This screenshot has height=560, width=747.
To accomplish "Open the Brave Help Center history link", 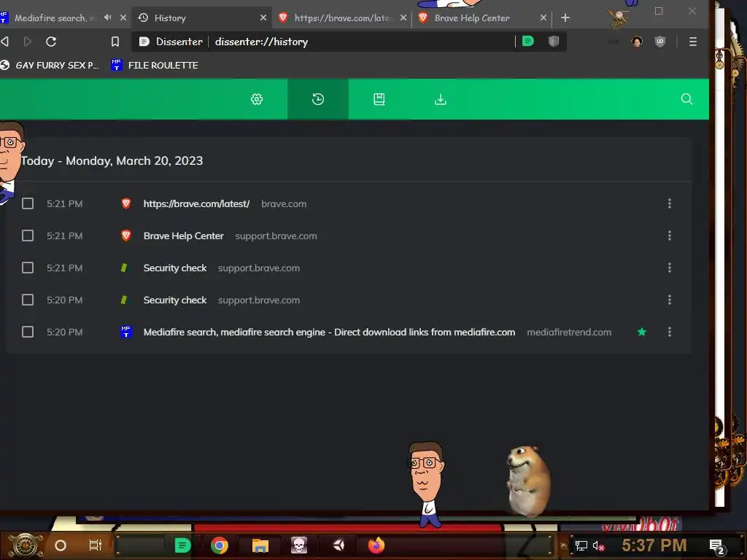I will (183, 236).
